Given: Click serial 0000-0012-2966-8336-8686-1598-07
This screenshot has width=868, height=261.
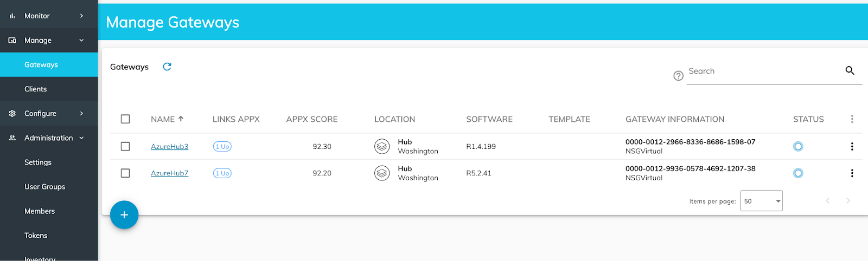Looking at the screenshot, I should (x=690, y=142).
